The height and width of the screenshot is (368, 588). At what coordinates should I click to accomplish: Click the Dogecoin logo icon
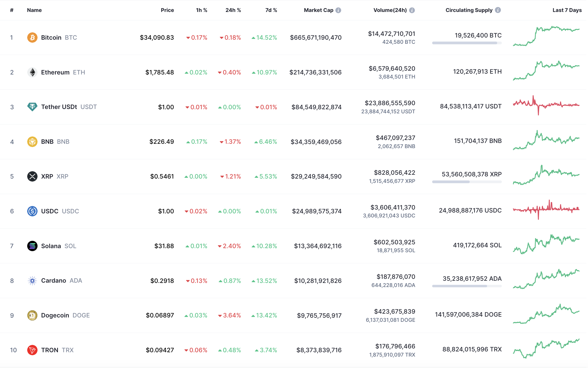coord(32,315)
